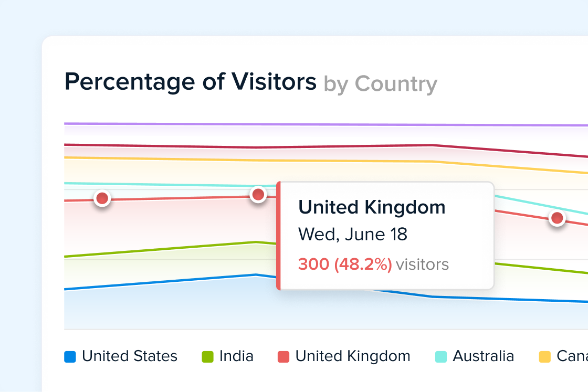Click the "Percentage of Visitors" chart title
The image size is (588, 392).
coord(191,82)
